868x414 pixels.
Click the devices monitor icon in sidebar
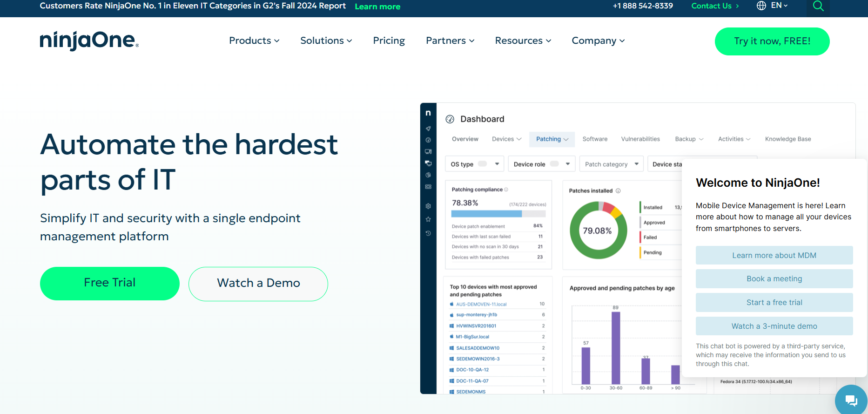[428, 152]
